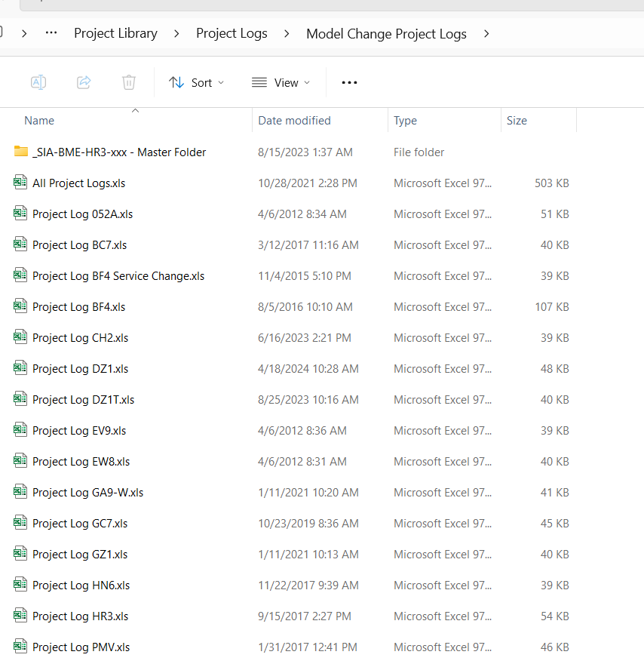Click the Share icon in the toolbar

pyautogui.click(x=84, y=82)
